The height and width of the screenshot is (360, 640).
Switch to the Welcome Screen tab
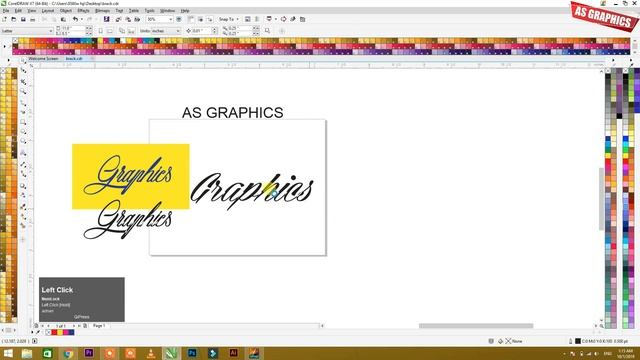point(43,59)
